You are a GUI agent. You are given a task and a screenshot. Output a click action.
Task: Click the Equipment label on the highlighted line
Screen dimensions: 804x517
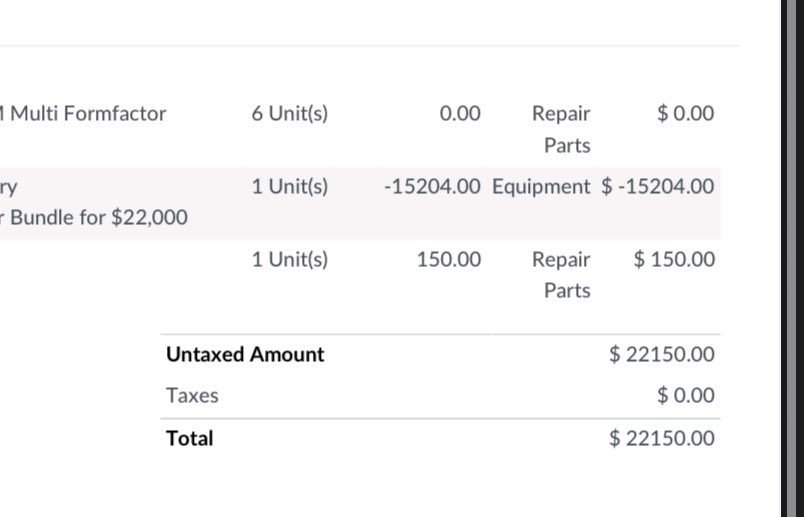[x=541, y=187]
